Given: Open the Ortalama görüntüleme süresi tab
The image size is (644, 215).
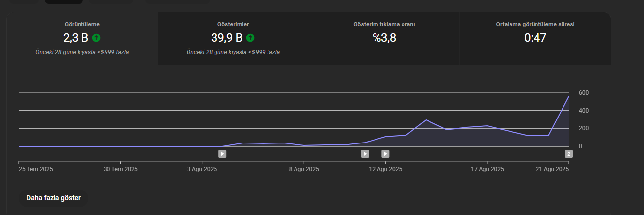Looking at the screenshot, I should [x=535, y=39].
